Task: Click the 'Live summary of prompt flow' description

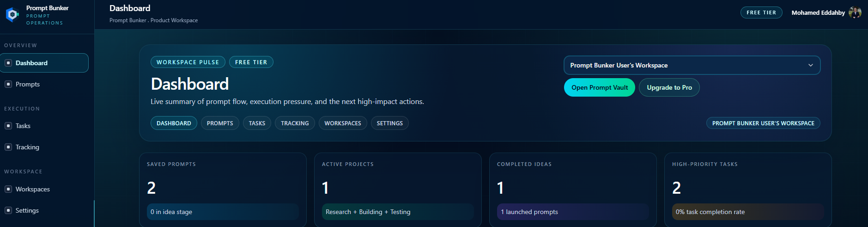Action: point(287,101)
